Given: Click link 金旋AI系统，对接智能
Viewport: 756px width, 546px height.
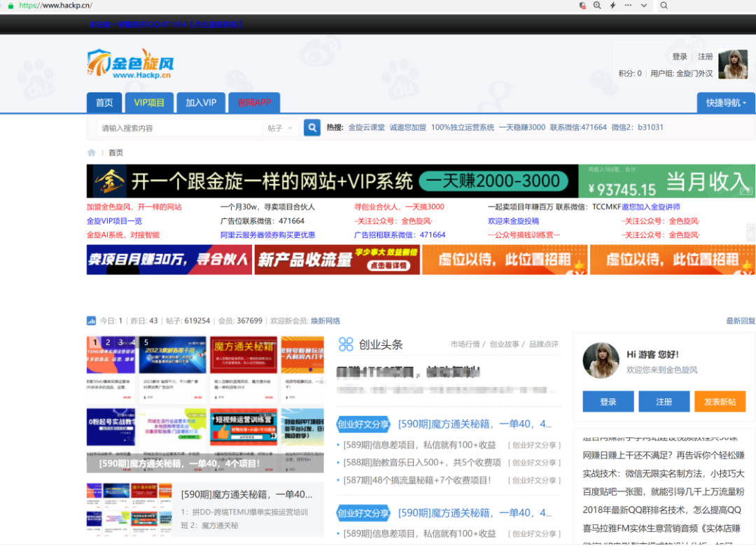Looking at the screenshot, I should 123,235.
